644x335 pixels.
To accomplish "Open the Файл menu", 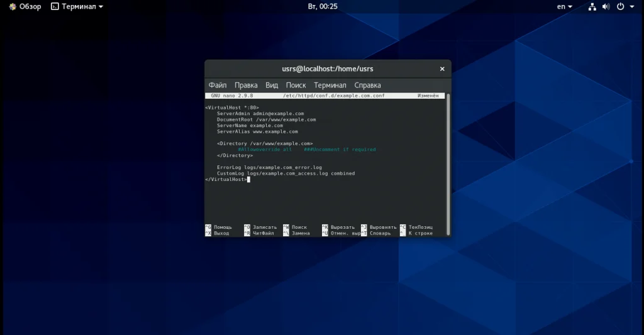I will pyautogui.click(x=218, y=85).
